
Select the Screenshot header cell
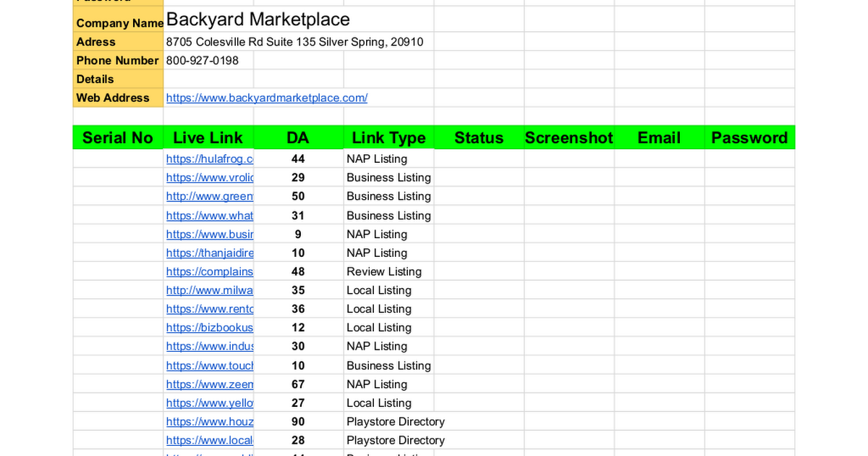tap(569, 138)
